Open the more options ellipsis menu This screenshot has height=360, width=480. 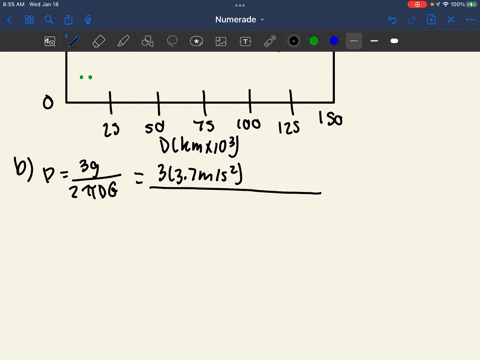(x=470, y=20)
